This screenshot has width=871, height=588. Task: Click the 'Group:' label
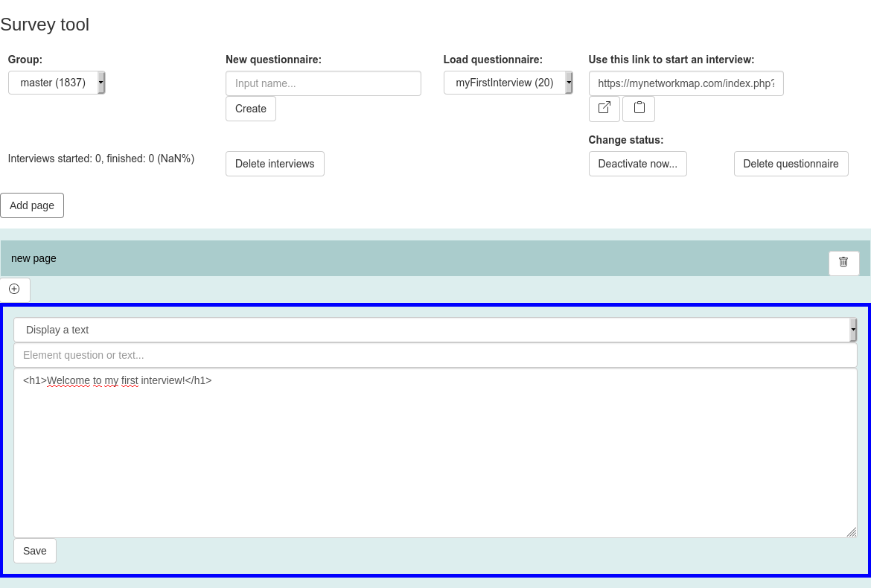[x=25, y=60]
